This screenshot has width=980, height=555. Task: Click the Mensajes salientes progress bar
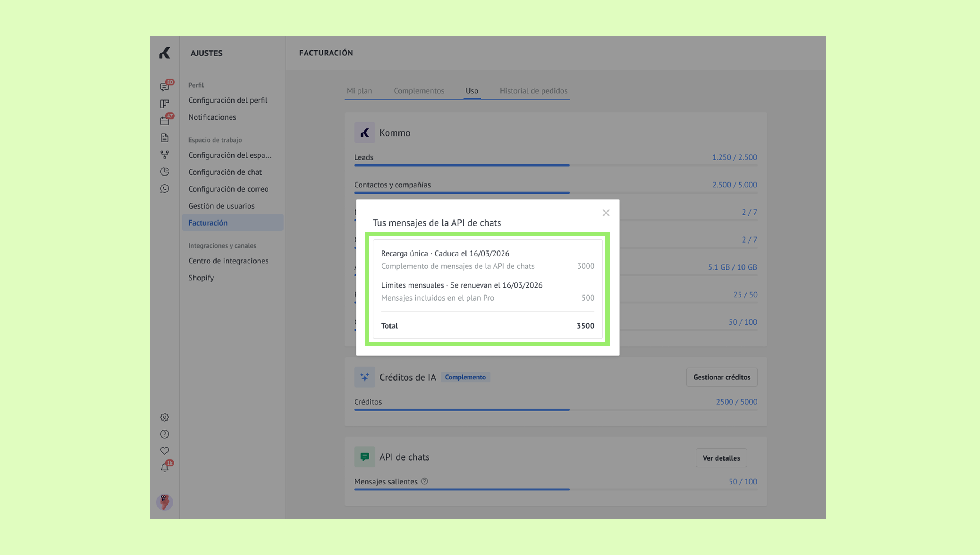click(x=556, y=489)
